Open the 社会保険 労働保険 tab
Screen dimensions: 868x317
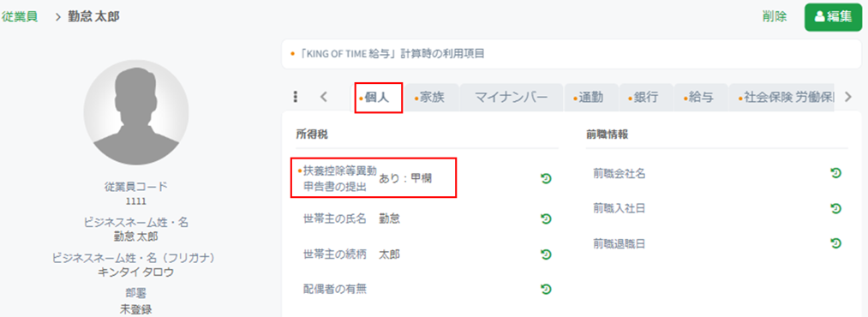781,98
